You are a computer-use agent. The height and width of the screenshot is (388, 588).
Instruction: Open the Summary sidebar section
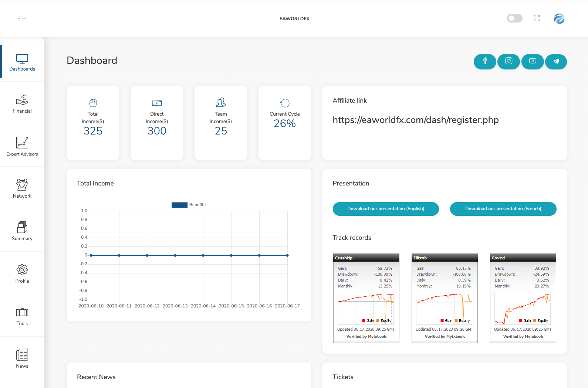click(x=22, y=231)
